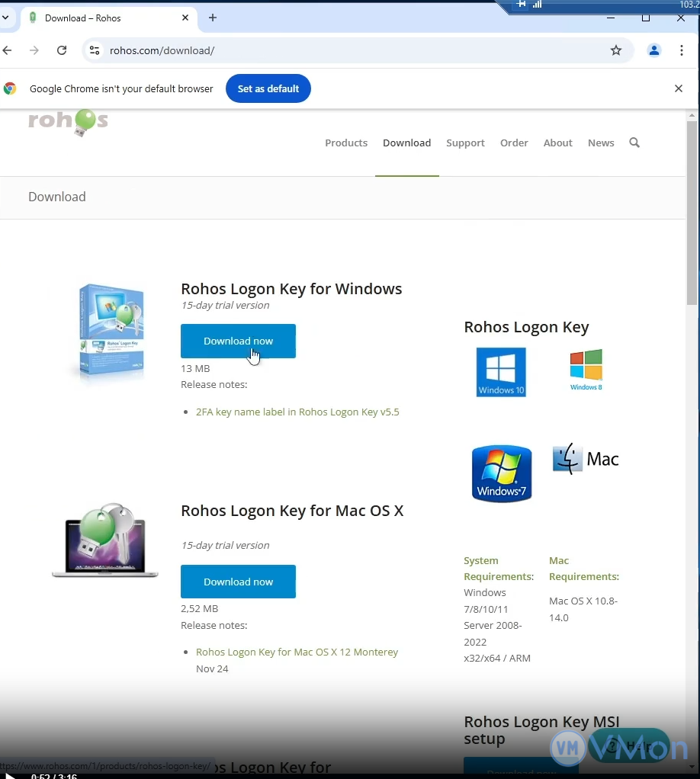The height and width of the screenshot is (779, 700).
Task: Click the Mac Requirements text
Action: 583,569
